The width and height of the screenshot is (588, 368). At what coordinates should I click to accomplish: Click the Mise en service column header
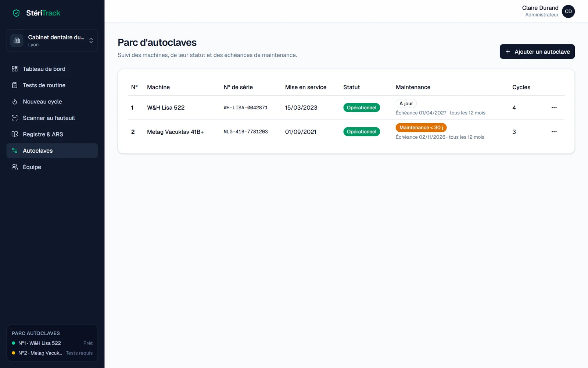point(306,87)
